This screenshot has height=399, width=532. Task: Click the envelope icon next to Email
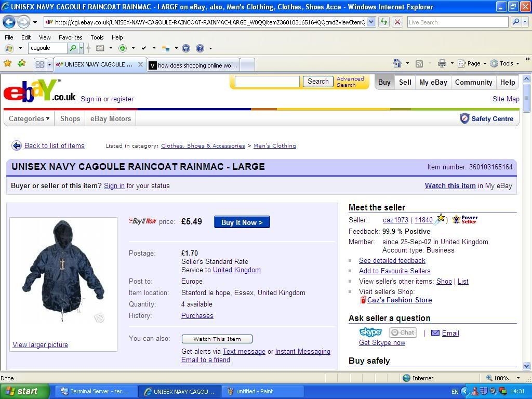(x=435, y=333)
